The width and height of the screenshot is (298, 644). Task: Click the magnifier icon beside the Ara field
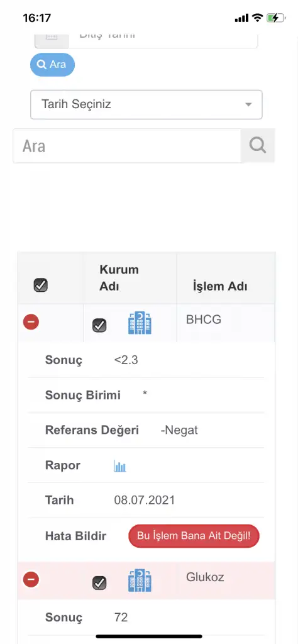[x=257, y=145]
